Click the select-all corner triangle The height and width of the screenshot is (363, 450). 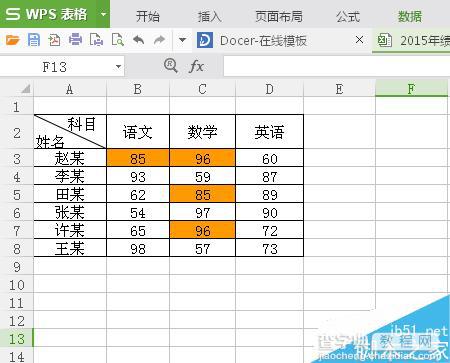(x=26, y=89)
